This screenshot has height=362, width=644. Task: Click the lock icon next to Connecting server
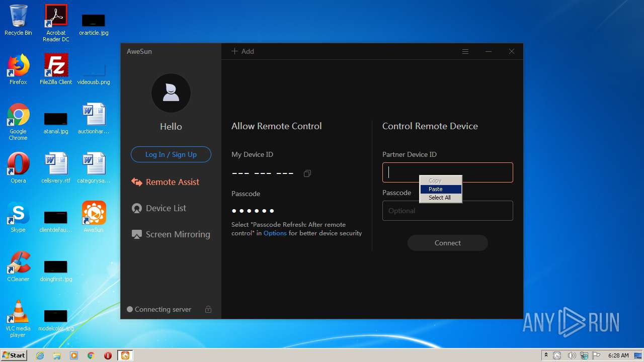(x=208, y=309)
